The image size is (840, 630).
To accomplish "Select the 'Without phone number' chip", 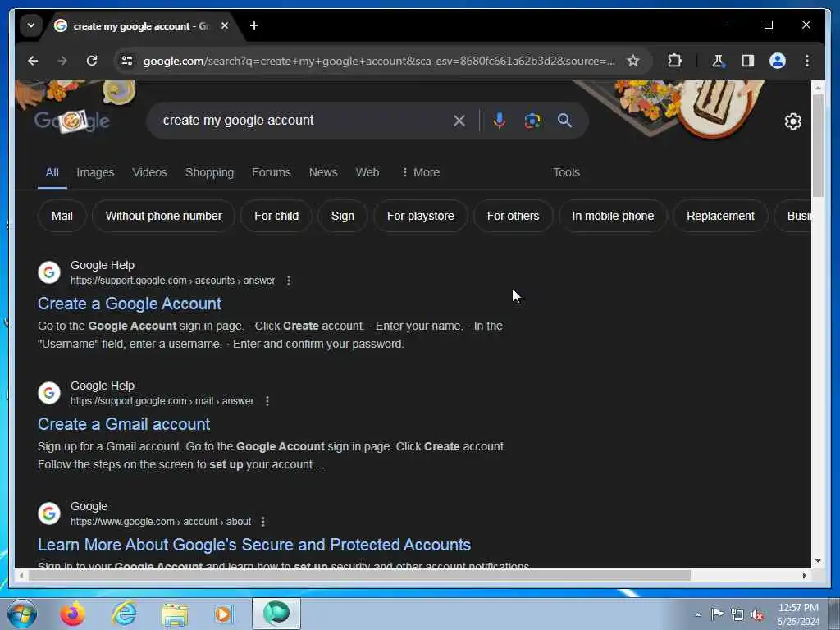I will pos(163,216).
